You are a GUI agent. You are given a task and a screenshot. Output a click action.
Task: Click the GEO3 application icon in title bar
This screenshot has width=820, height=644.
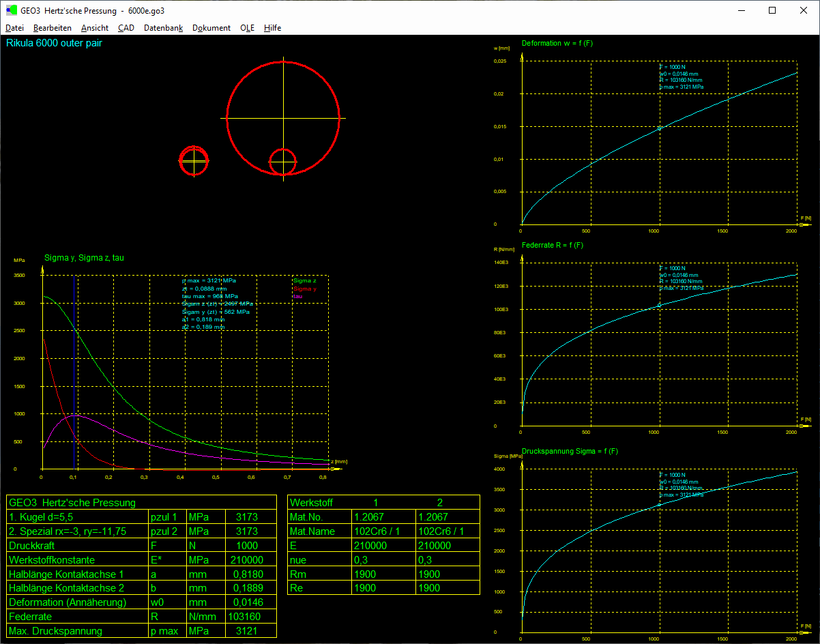click(x=12, y=11)
